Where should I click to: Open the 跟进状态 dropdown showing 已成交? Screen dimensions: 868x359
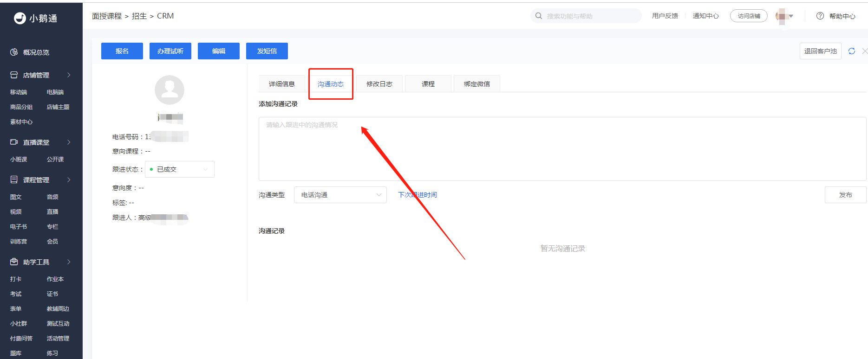pyautogui.click(x=180, y=169)
